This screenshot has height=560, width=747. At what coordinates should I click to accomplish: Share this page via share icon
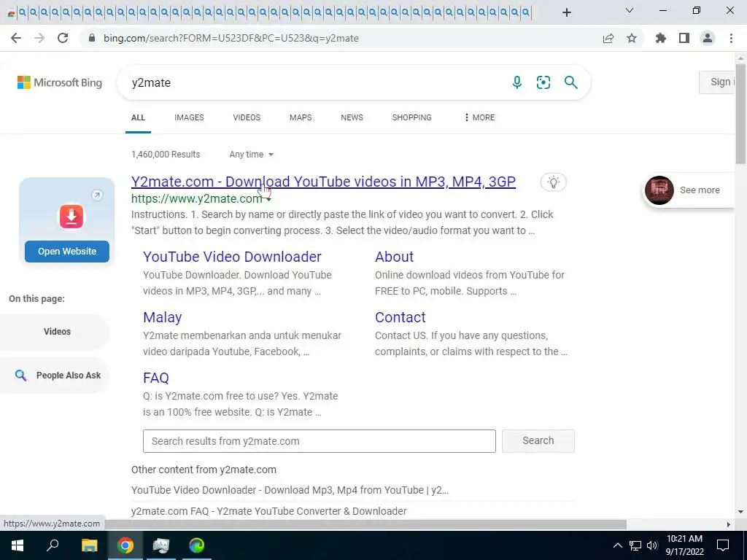tap(608, 38)
